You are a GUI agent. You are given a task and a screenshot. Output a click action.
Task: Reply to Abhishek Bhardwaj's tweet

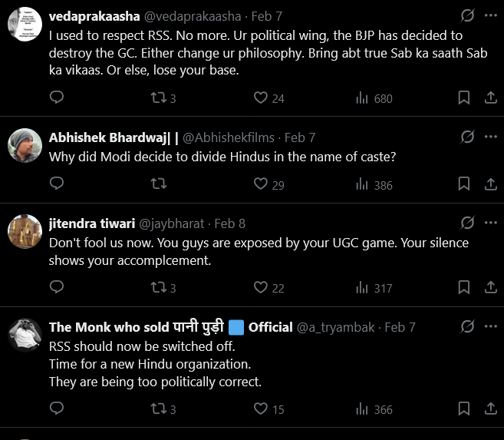point(57,184)
